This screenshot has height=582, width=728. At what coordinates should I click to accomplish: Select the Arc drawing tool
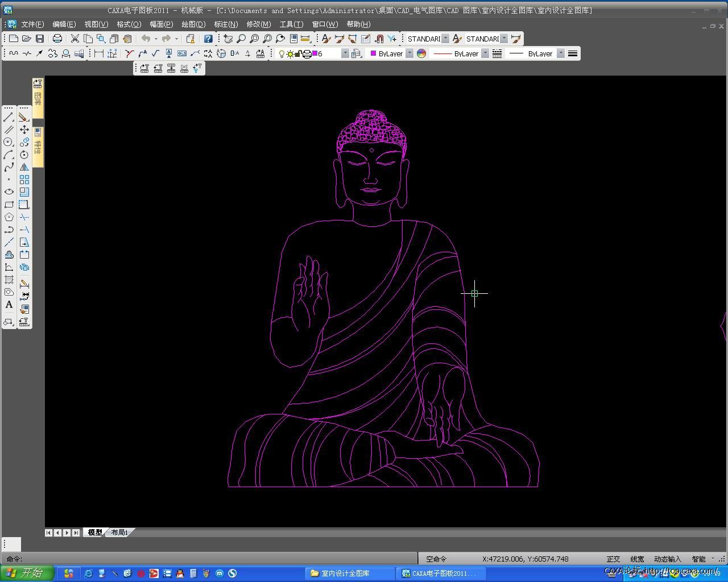click(x=9, y=155)
